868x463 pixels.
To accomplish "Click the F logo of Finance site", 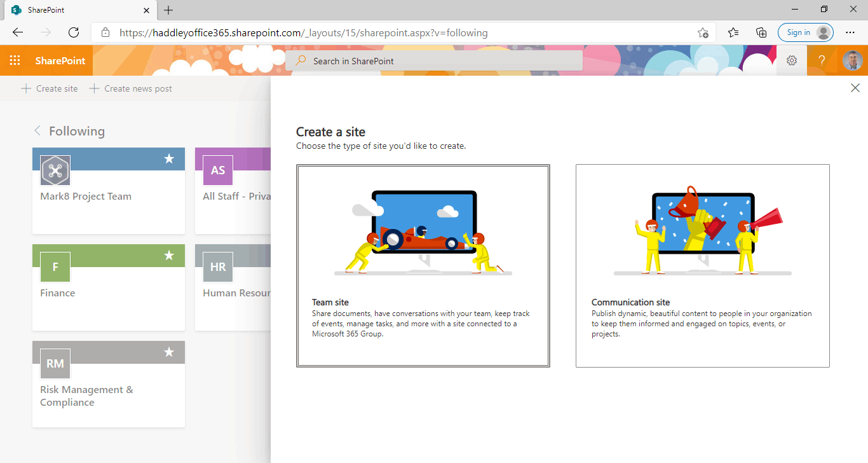I will [x=55, y=267].
